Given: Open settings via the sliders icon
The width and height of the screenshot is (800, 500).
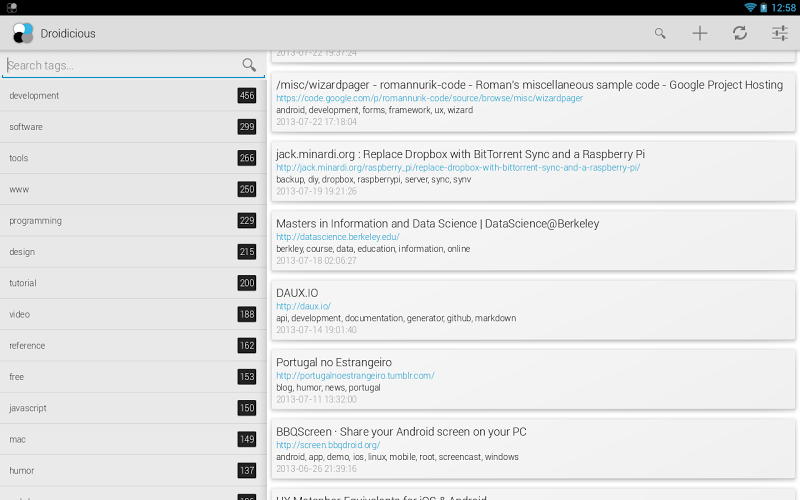Looking at the screenshot, I should pyautogui.click(x=780, y=33).
